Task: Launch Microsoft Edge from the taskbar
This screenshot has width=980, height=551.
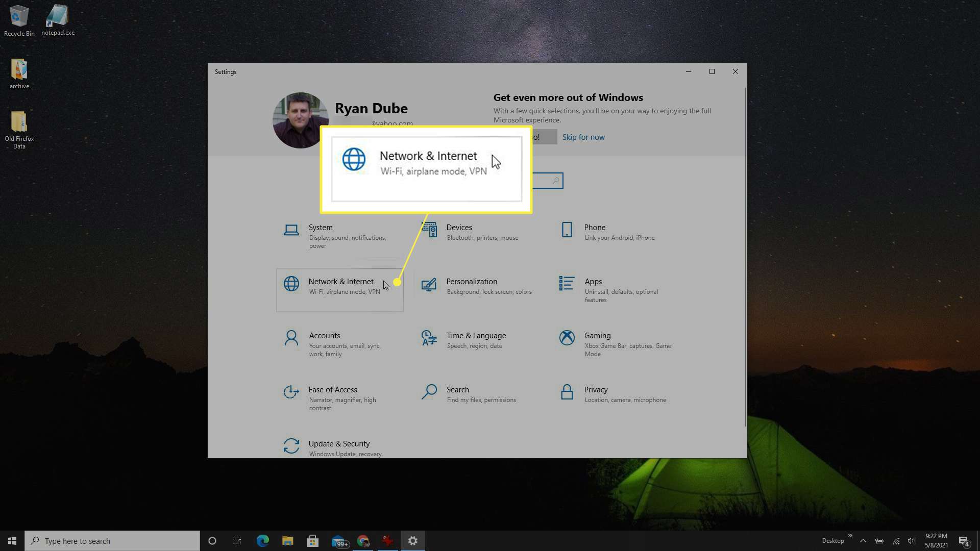Action: (x=263, y=541)
